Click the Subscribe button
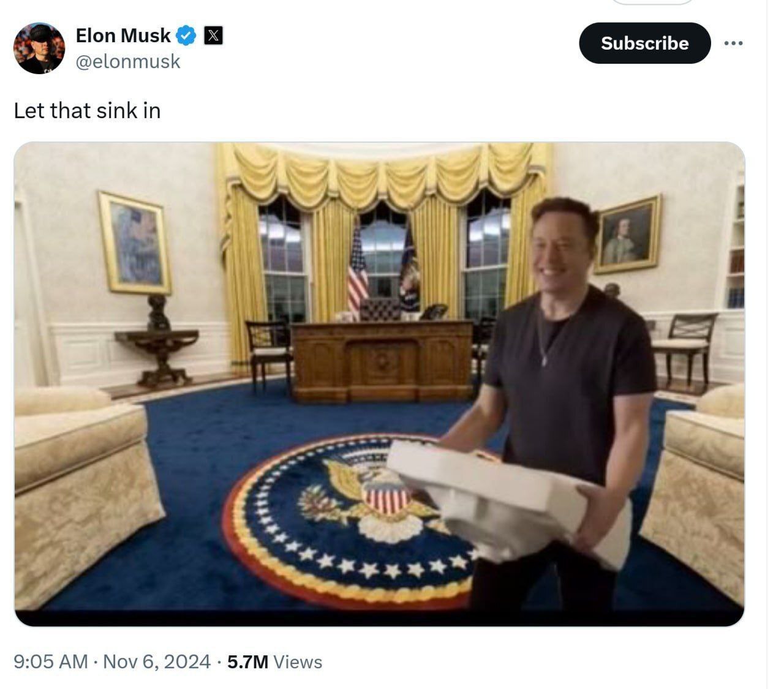The image size is (784, 689). tap(645, 43)
